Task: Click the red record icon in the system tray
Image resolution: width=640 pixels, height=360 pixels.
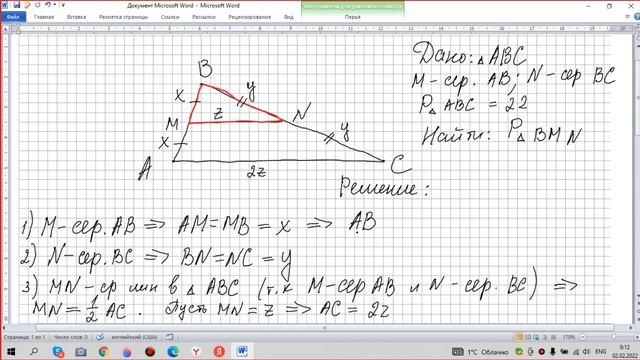Action: pyautogui.click(x=542, y=352)
